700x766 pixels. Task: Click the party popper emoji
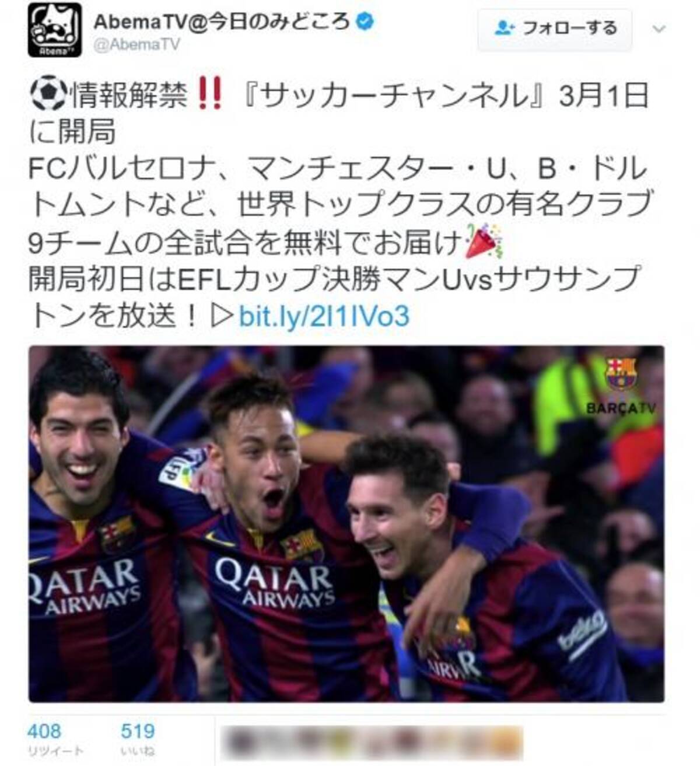(x=483, y=241)
